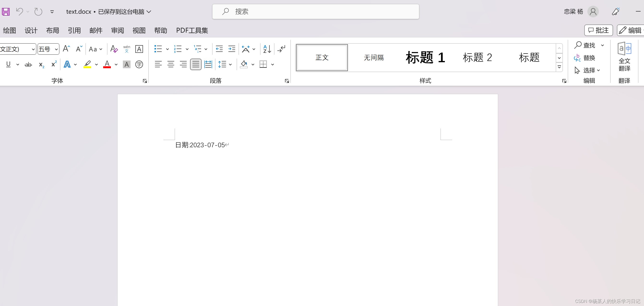644x306 pixels.
Task: Apply red font color
Action: pyautogui.click(x=107, y=64)
